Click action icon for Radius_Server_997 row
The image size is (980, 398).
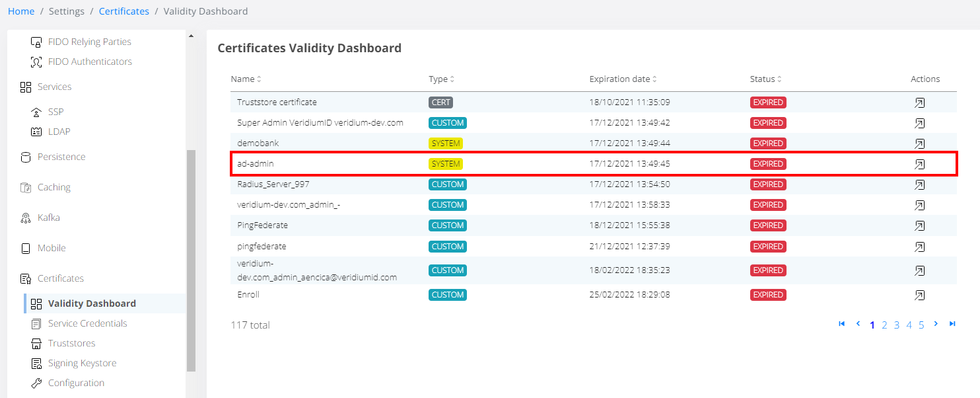point(919,185)
